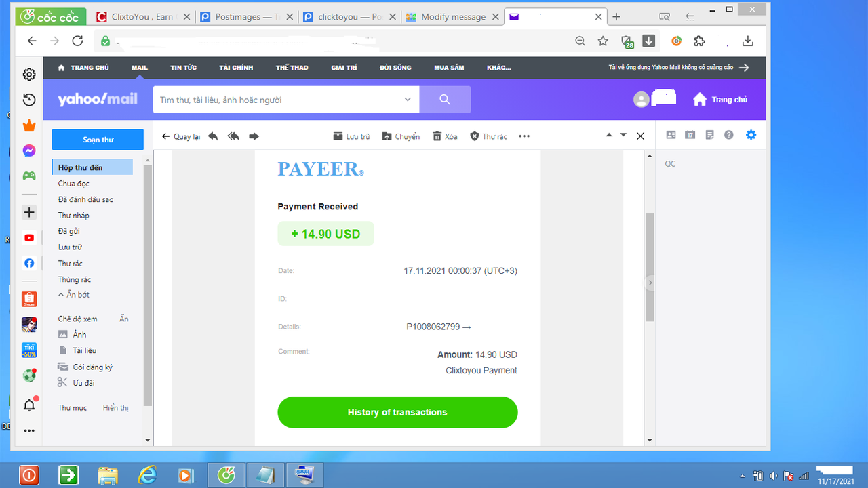Image resolution: width=868 pixels, height=488 pixels.
Task: Open calendar icon in right panel
Action: pos(690,135)
